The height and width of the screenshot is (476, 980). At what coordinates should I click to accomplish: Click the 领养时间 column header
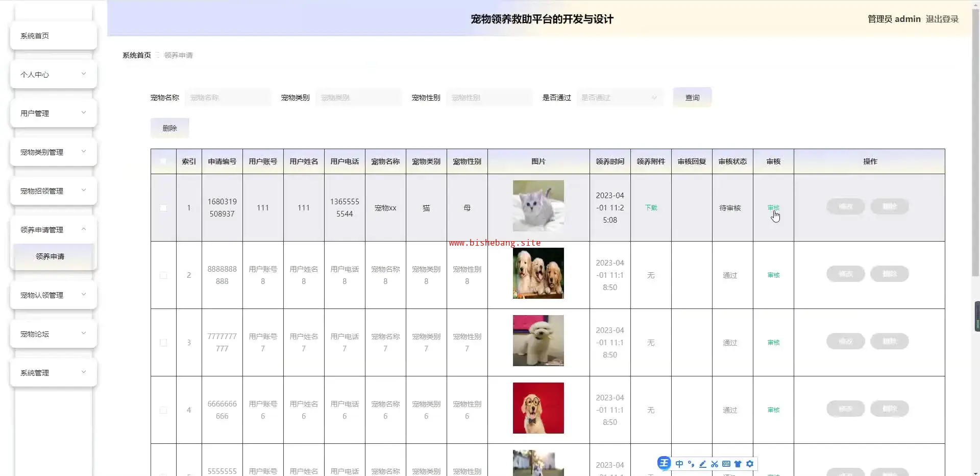click(x=610, y=161)
